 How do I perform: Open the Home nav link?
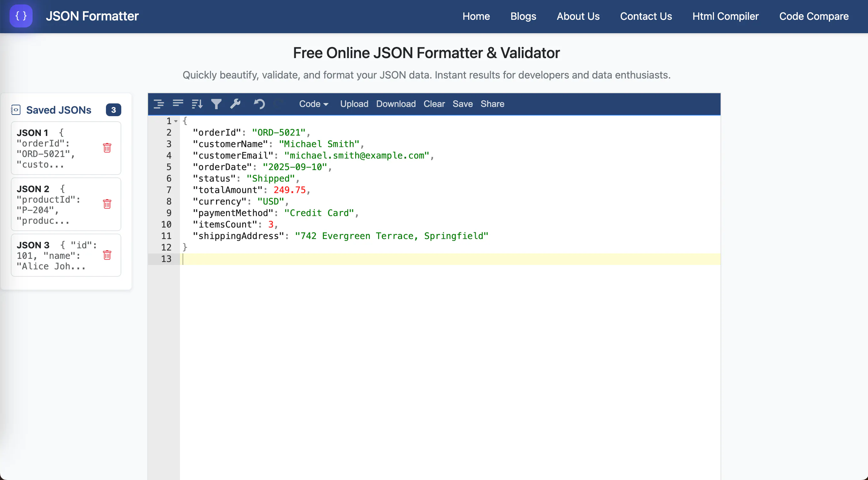point(476,16)
